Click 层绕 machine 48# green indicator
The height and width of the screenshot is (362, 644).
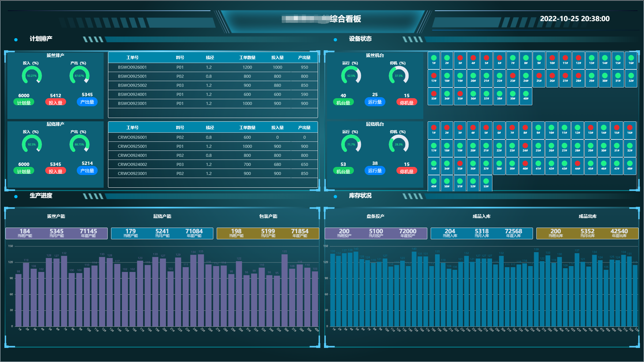point(630,164)
